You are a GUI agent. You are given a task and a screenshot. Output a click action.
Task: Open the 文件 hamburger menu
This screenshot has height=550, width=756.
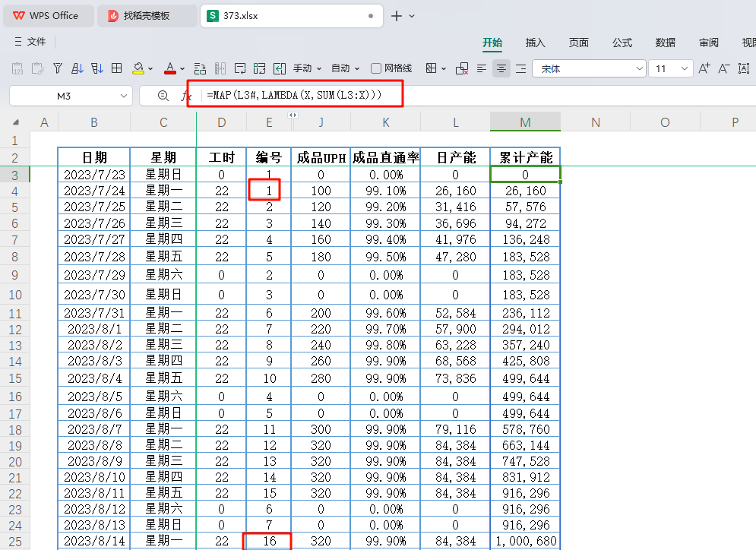(30, 42)
